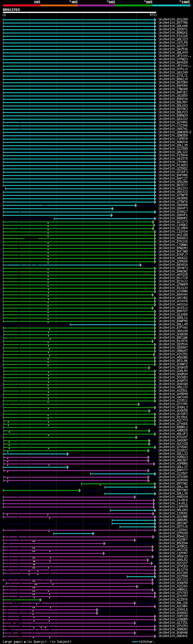The width and height of the screenshot is (193, 644).
Task: Select the query ID BB913763
Action: tap(11, 10)
